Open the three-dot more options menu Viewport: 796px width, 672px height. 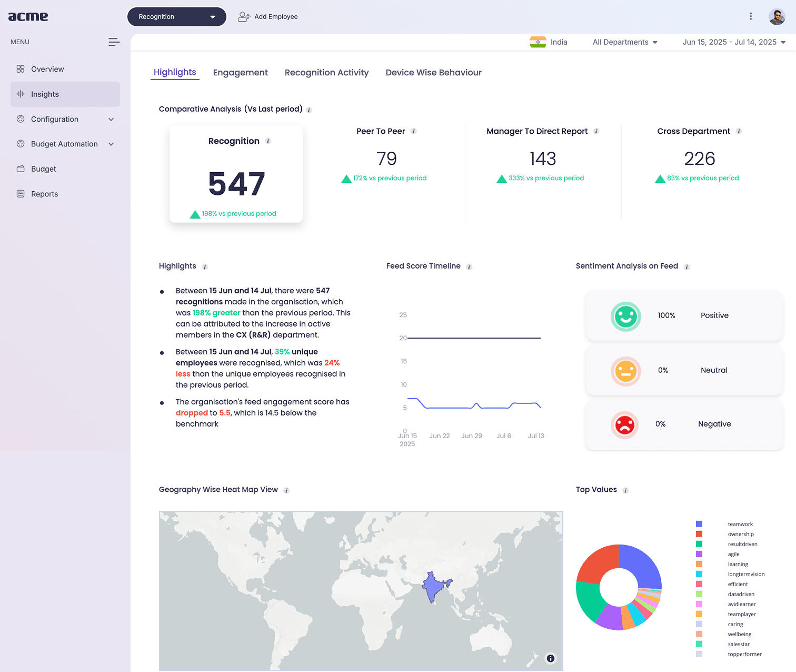point(751,16)
